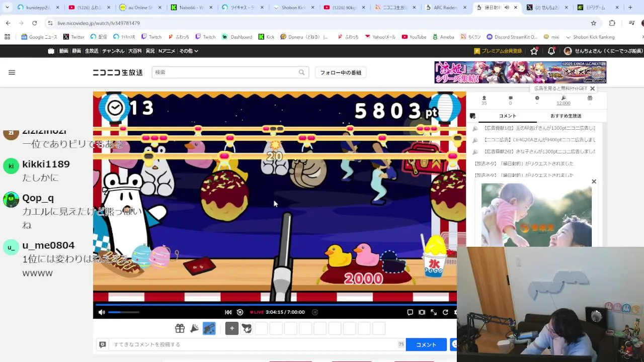Add item with plus button

click(x=232, y=329)
